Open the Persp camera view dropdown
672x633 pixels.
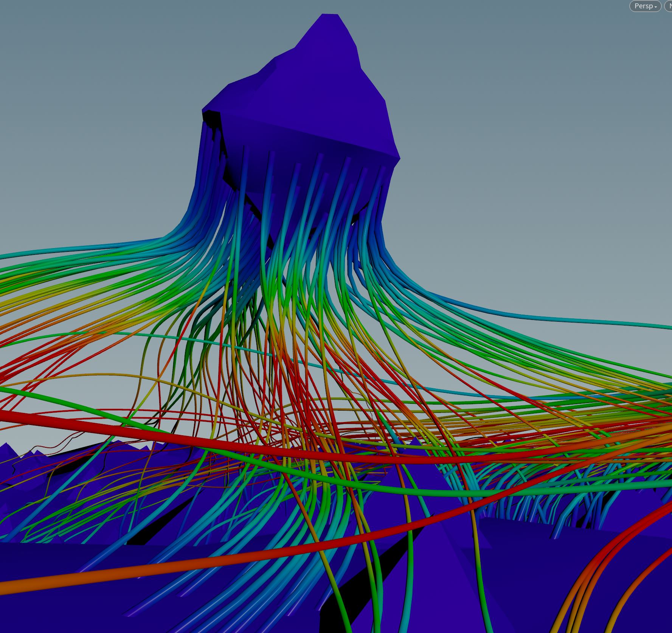tap(645, 6)
